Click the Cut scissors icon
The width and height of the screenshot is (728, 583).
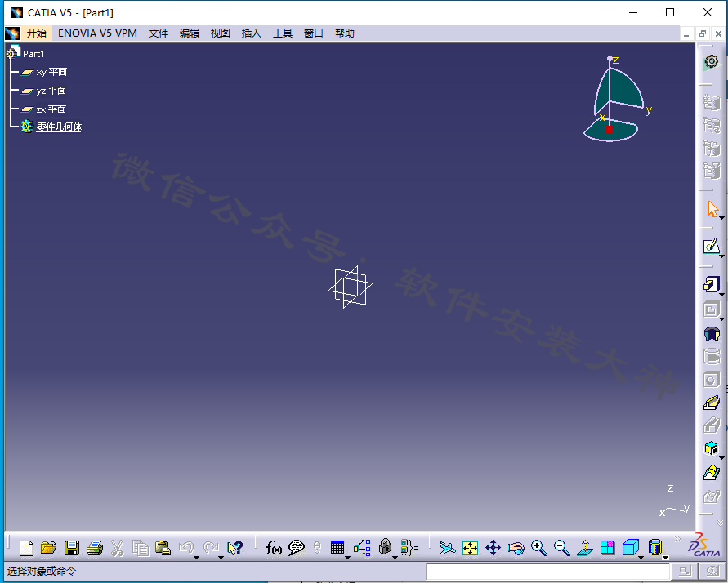coord(118,548)
